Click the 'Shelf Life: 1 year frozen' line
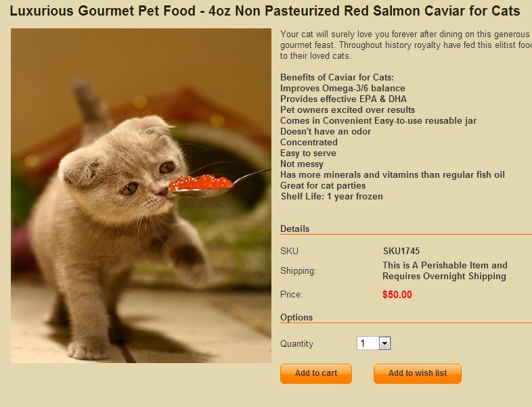This screenshot has height=407, width=532. click(332, 196)
